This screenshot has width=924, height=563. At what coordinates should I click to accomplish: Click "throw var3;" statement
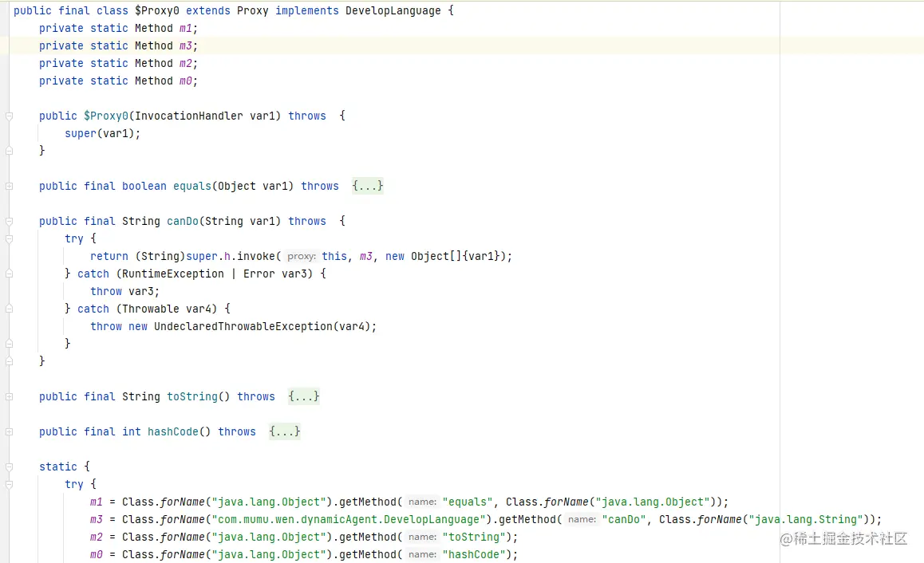point(125,292)
